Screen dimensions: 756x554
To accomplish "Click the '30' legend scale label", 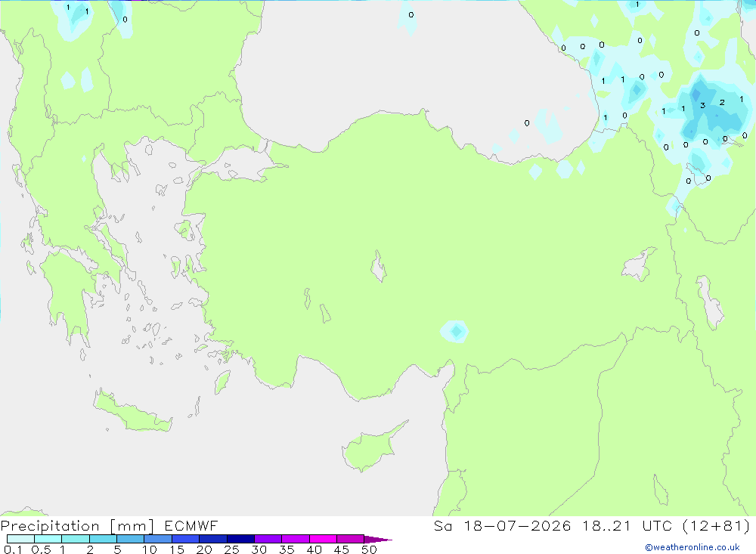I will coord(259,549).
